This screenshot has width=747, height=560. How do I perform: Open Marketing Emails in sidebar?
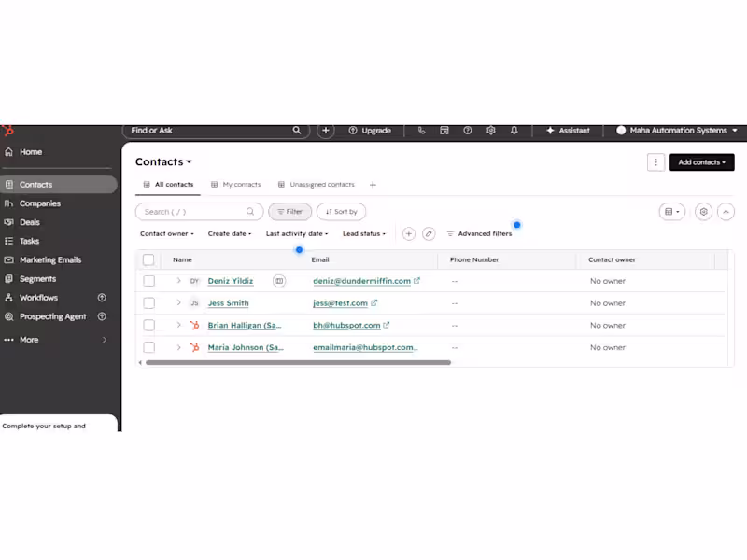pos(50,259)
